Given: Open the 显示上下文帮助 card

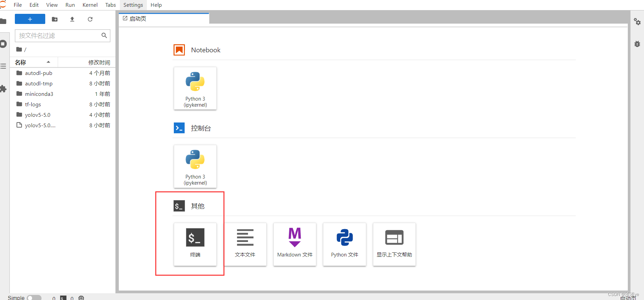Looking at the screenshot, I should (394, 244).
